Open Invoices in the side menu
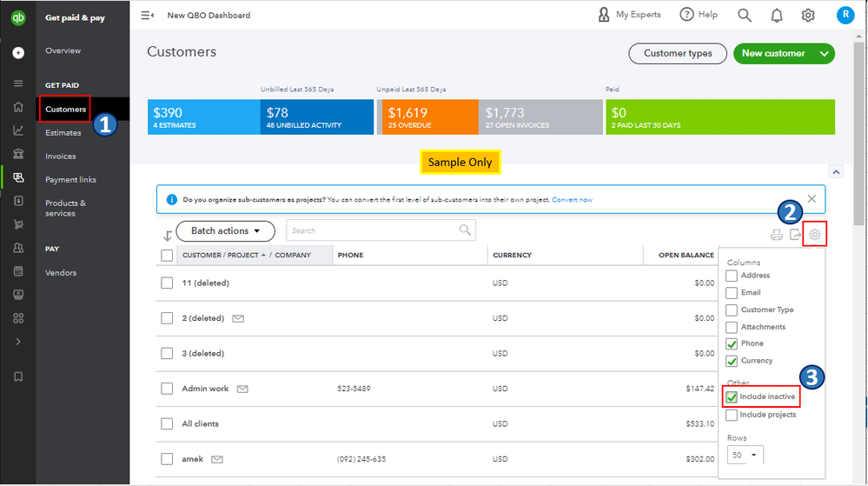This screenshot has height=486, width=868. 61,156
